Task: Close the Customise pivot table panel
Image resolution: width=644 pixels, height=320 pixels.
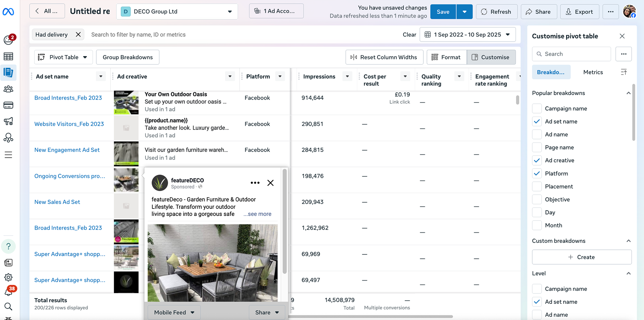Action: tap(622, 36)
